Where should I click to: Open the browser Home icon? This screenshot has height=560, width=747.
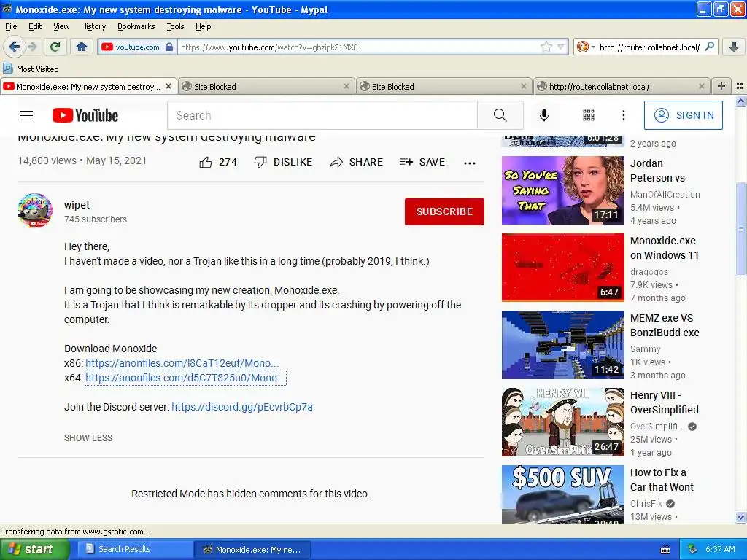pyautogui.click(x=82, y=47)
